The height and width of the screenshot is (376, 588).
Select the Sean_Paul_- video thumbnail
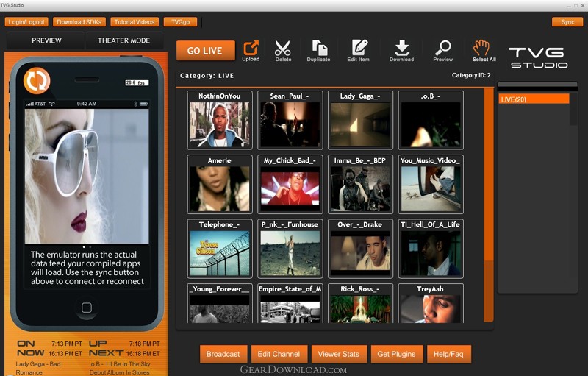(x=290, y=120)
